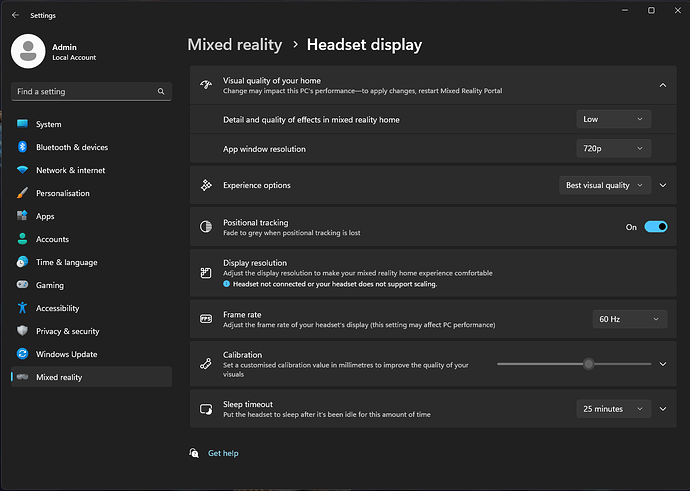Image resolution: width=690 pixels, height=491 pixels.
Task: Open the Sleep timeout 25 minutes dropdown
Action: coord(613,409)
